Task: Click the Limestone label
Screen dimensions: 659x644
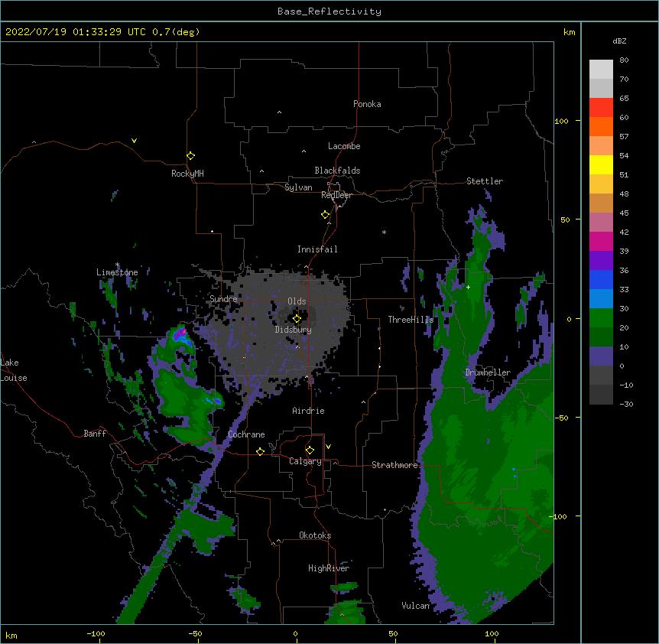Action: pyautogui.click(x=117, y=272)
